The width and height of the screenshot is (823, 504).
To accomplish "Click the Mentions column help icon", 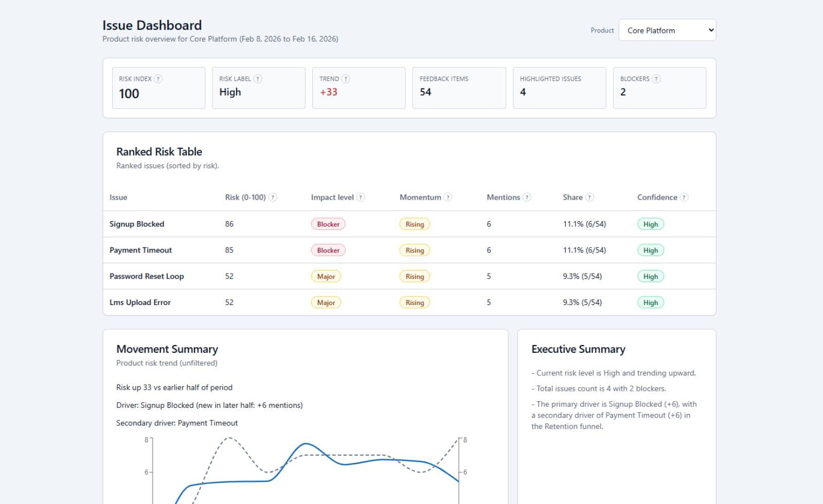I will [x=526, y=197].
